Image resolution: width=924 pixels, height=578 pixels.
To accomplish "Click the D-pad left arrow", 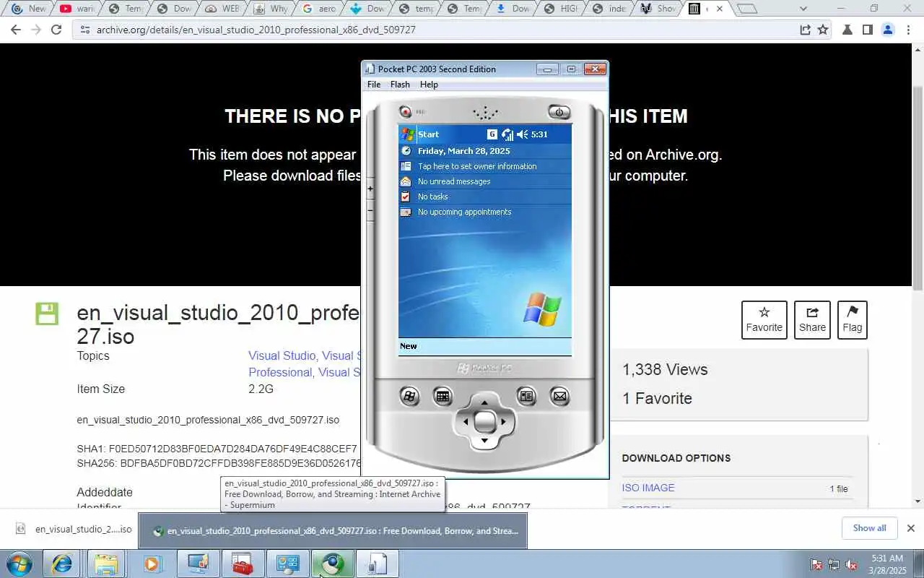I will tap(466, 421).
